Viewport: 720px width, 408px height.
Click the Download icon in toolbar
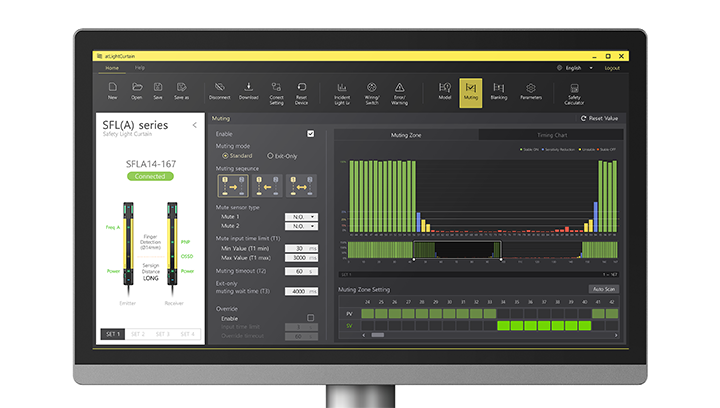tap(248, 91)
